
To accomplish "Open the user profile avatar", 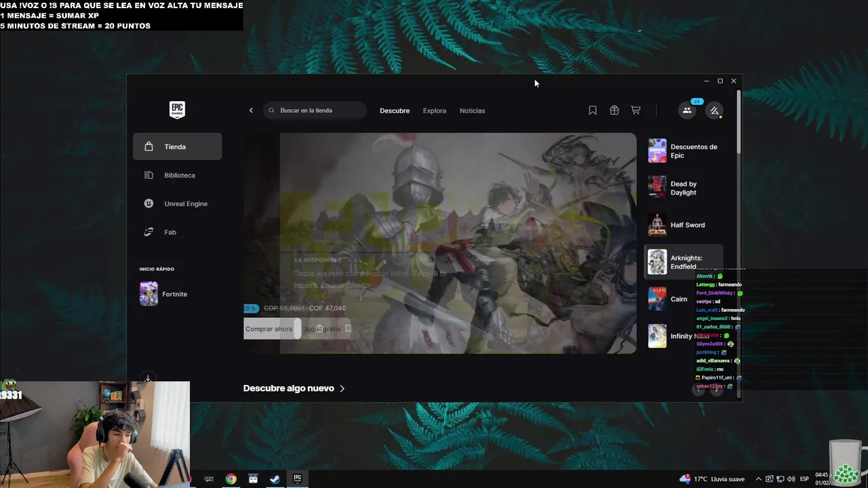I will [714, 110].
